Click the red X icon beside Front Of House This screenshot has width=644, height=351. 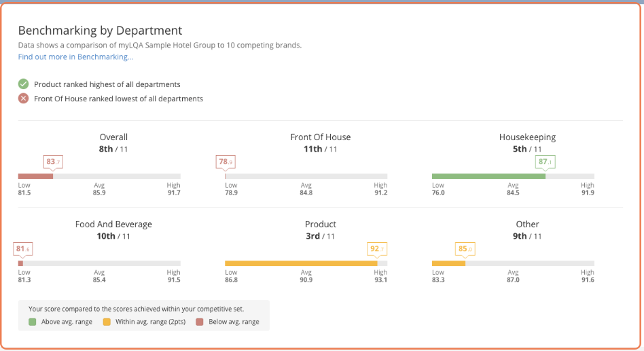pyautogui.click(x=23, y=99)
